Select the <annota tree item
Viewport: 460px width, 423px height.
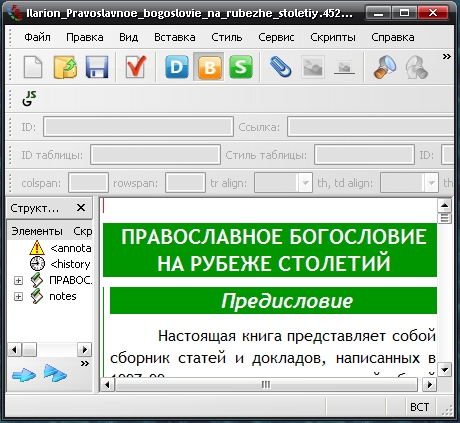[71, 248]
